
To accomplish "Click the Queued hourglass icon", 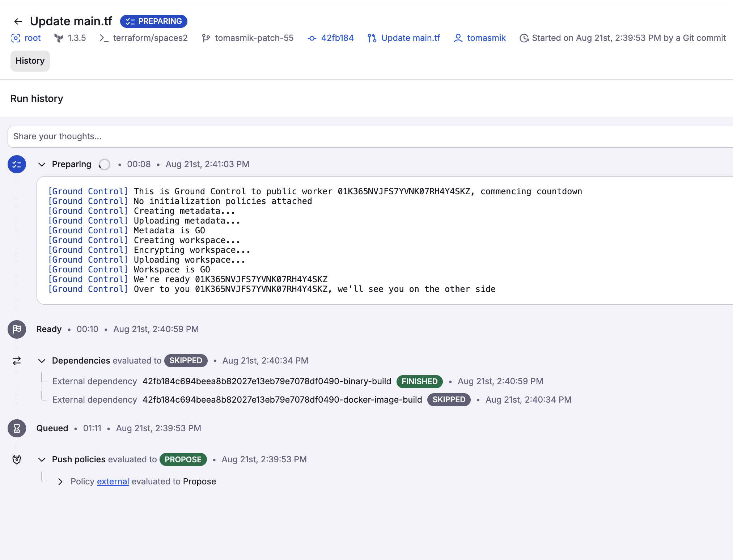I will coord(17,428).
